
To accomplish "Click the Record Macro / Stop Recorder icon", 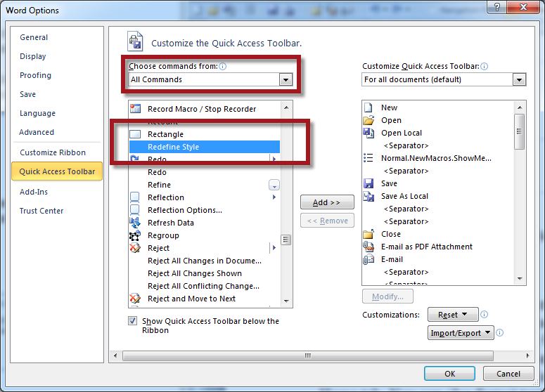I will point(135,109).
